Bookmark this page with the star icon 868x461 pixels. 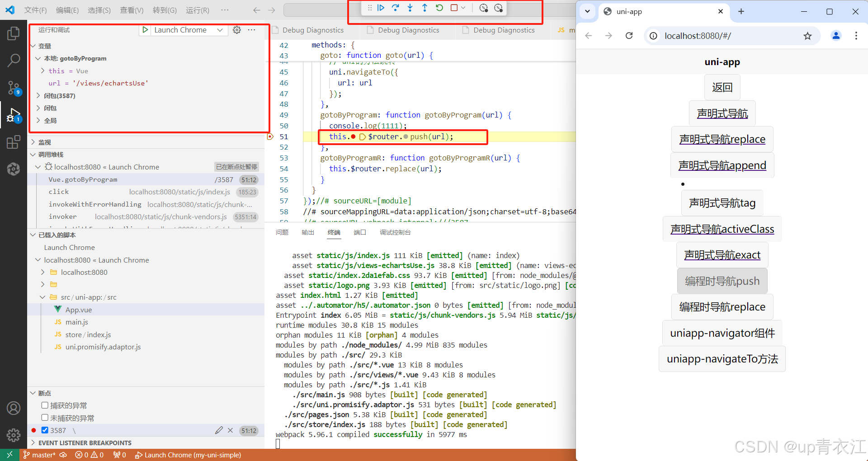[x=807, y=36]
